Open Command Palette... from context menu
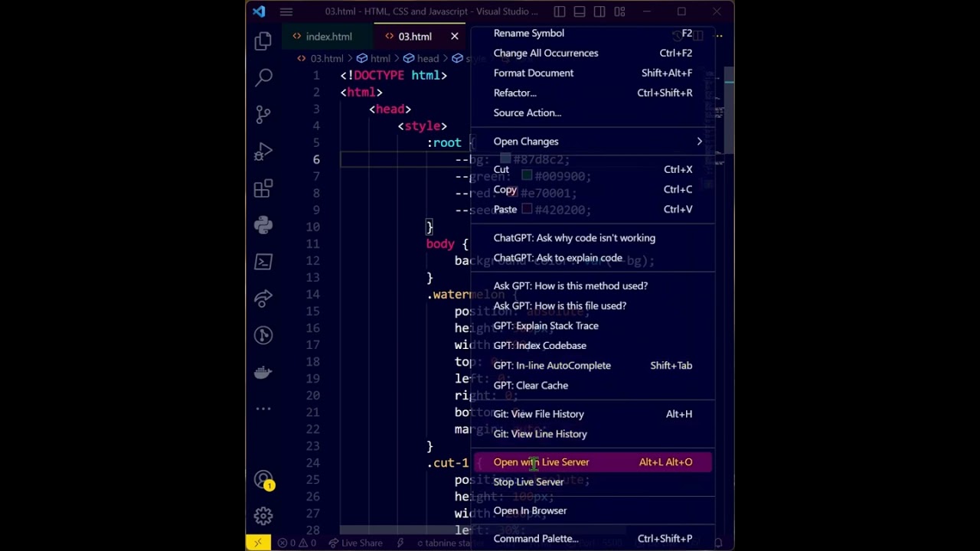The image size is (980, 551). (x=593, y=539)
